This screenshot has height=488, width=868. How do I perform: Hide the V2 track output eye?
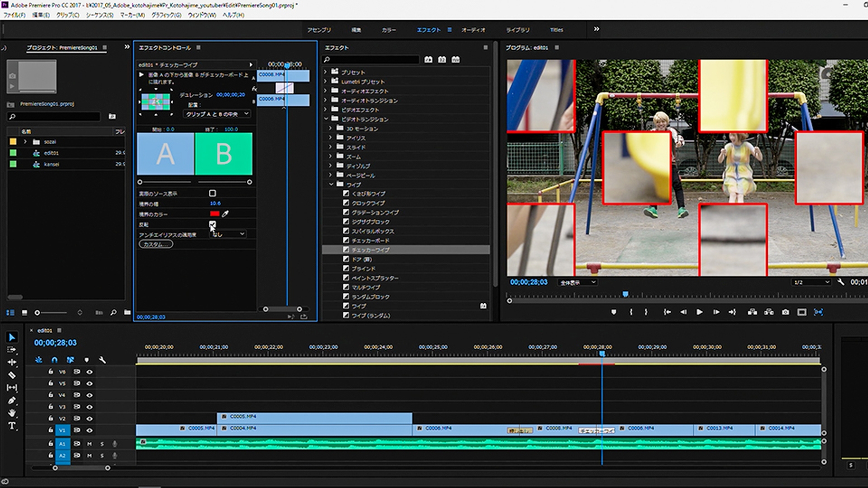90,418
